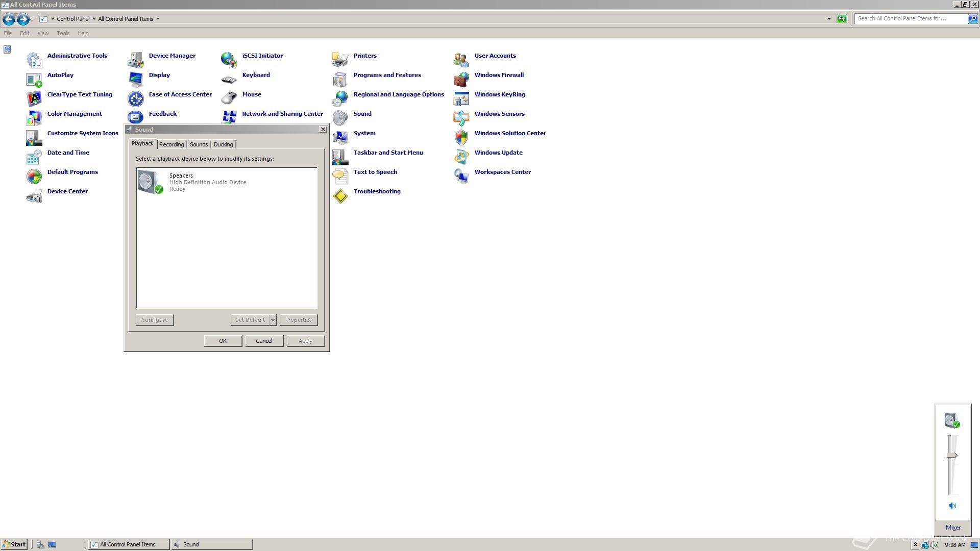The image size is (980, 551).
Task: Expand All Control Panel Items breadcrumb dropdown
Action: point(158,19)
